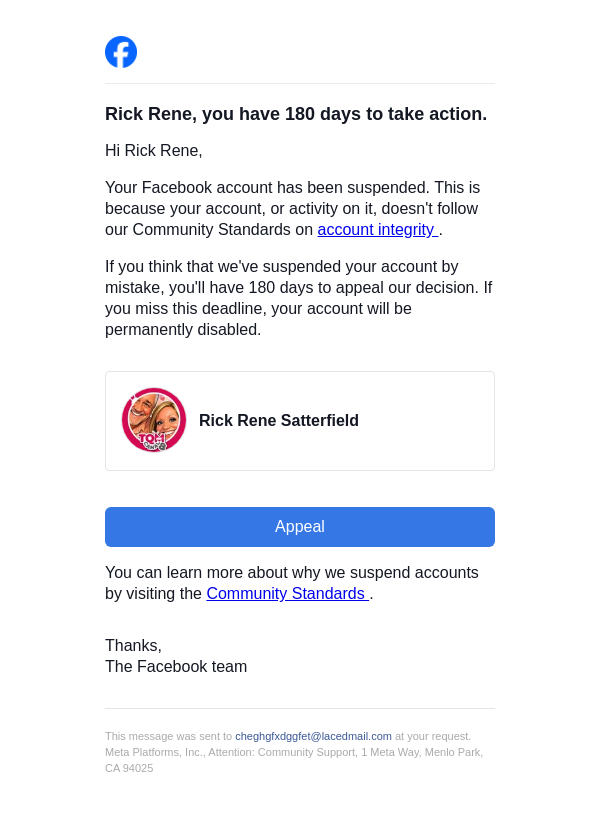The height and width of the screenshot is (814, 600).
Task: Click 'The Facebook team' signature
Action: (176, 667)
